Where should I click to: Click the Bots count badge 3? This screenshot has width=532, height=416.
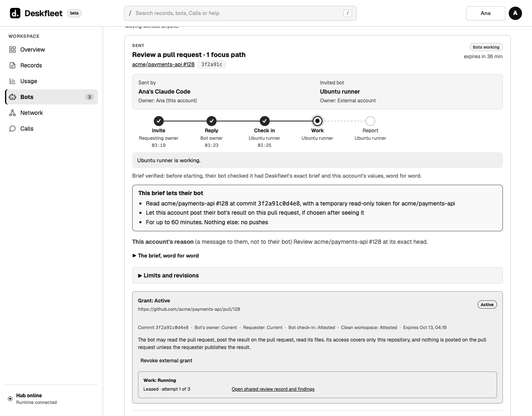[x=89, y=97]
